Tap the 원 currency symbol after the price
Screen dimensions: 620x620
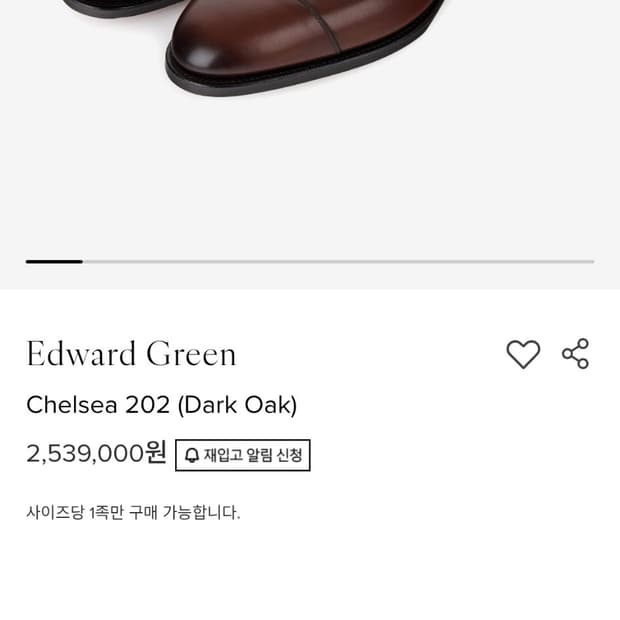pos(156,453)
